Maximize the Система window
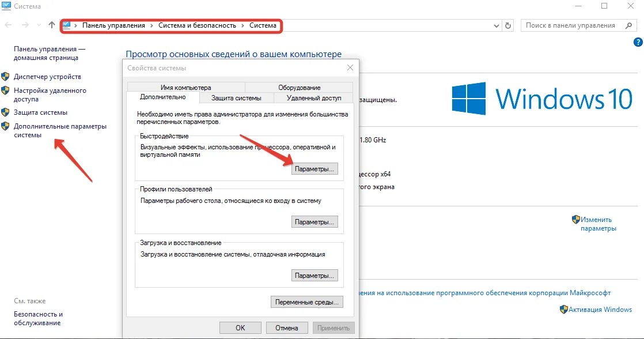Viewport: 644px width, 339px height. (x=604, y=6)
